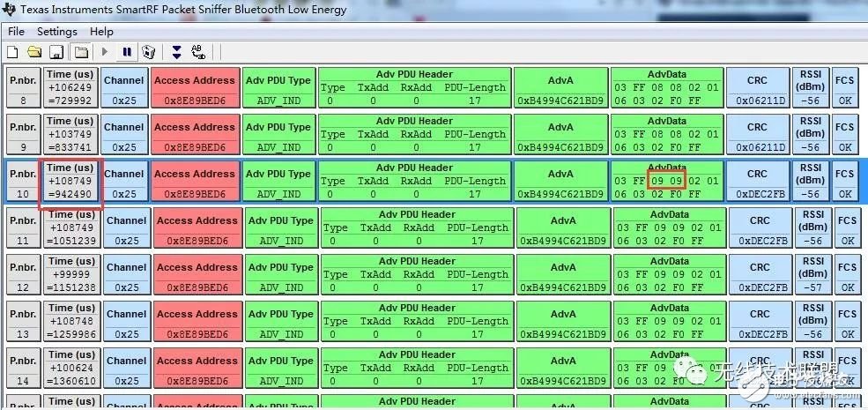Click Channel 0x25 in packet 11 row
This screenshot has width=868, height=410.
(127, 227)
